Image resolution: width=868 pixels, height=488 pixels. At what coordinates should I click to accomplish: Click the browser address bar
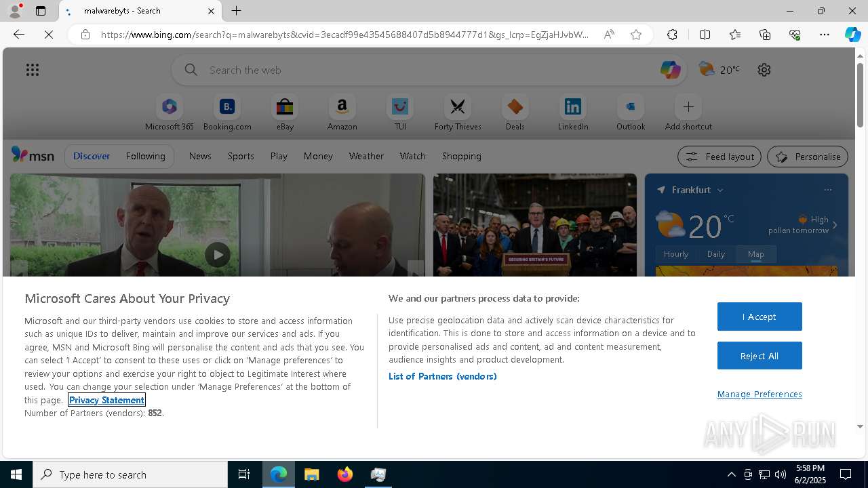coord(344,35)
